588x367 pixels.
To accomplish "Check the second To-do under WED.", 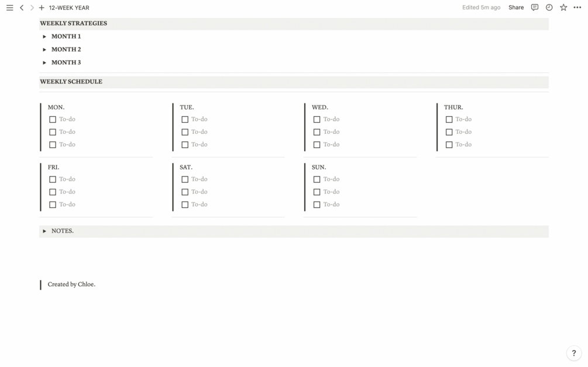I will pyautogui.click(x=317, y=132).
